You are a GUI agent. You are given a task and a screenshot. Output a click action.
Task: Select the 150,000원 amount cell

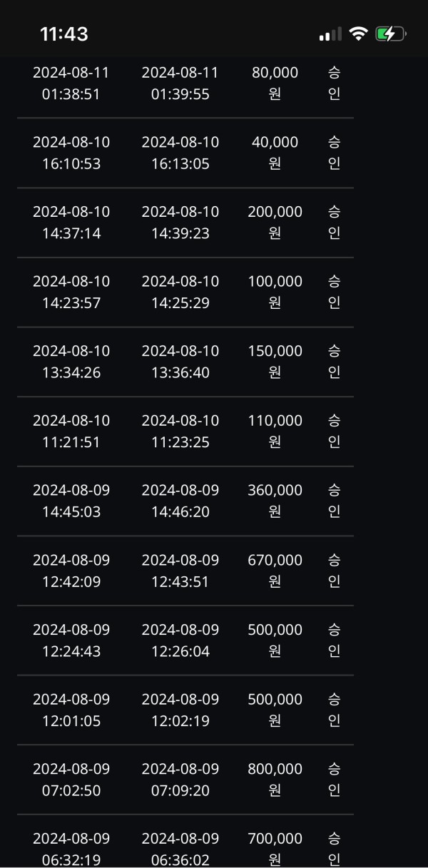[275, 362]
